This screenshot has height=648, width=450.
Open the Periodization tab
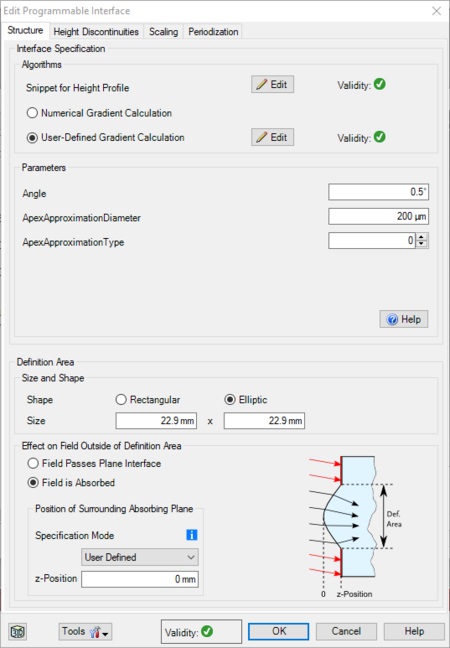tap(213, 32)
